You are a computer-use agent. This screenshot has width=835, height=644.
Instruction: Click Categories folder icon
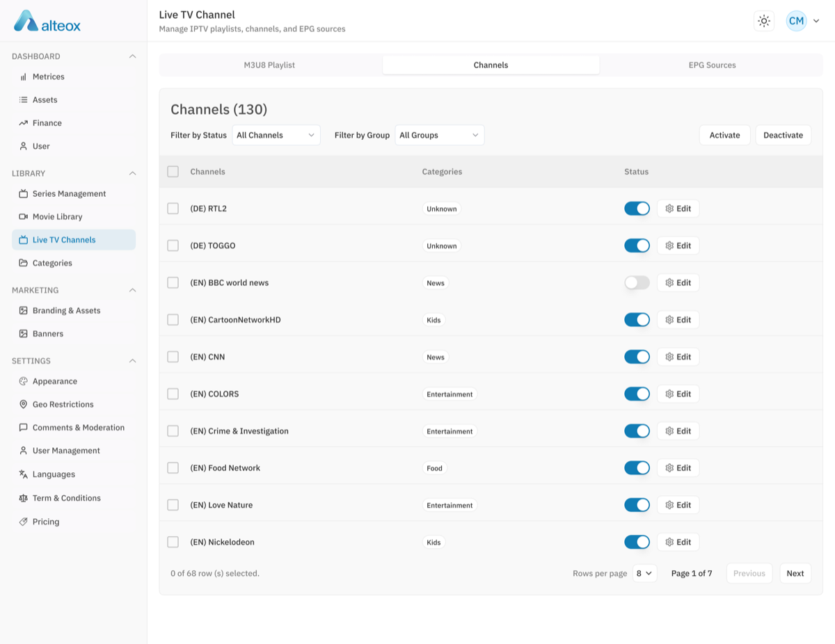click(x=23, y=263)
